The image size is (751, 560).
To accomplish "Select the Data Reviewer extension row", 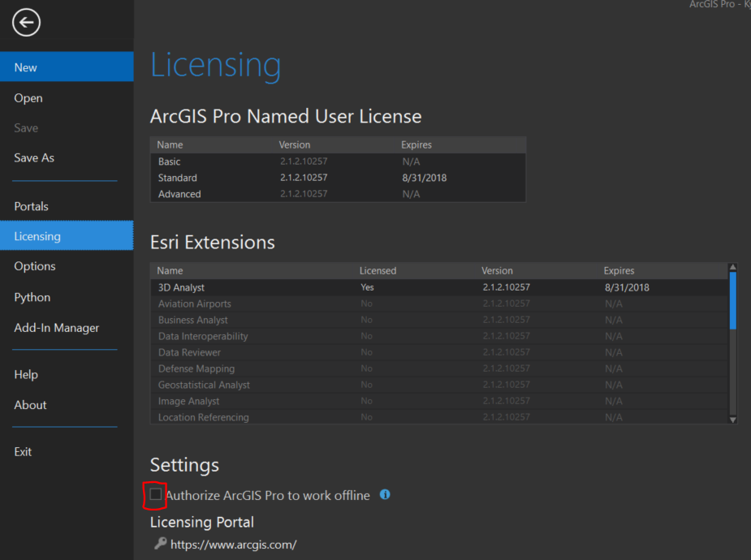I will 439,352.
